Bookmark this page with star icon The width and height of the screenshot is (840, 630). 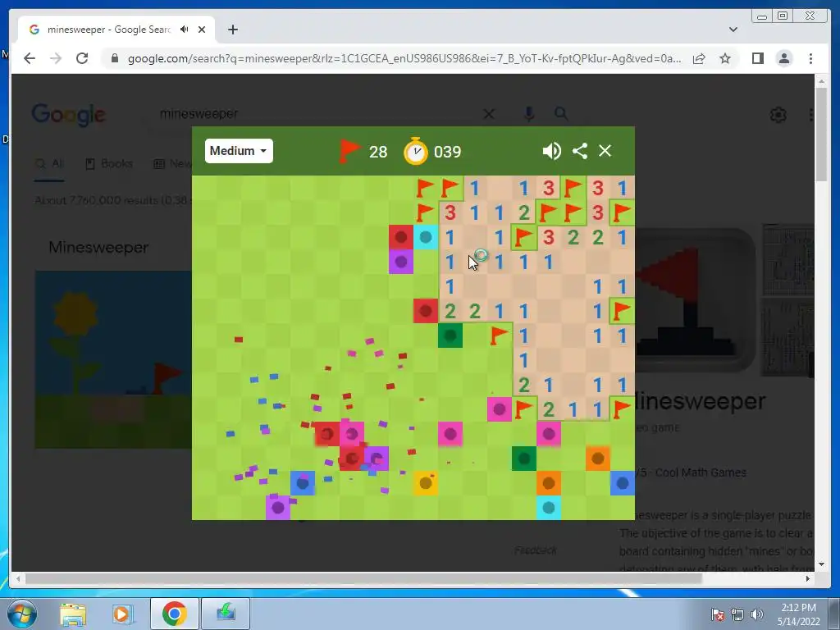725,58
